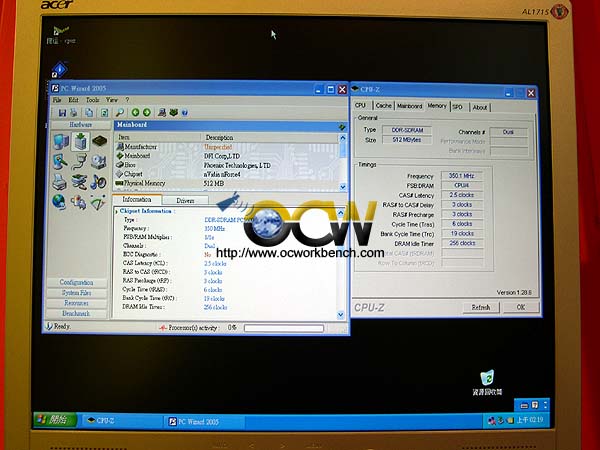Click down arrow of Information pane scrollbar
This screenshot has height=450, width=600.
[341, 315]
